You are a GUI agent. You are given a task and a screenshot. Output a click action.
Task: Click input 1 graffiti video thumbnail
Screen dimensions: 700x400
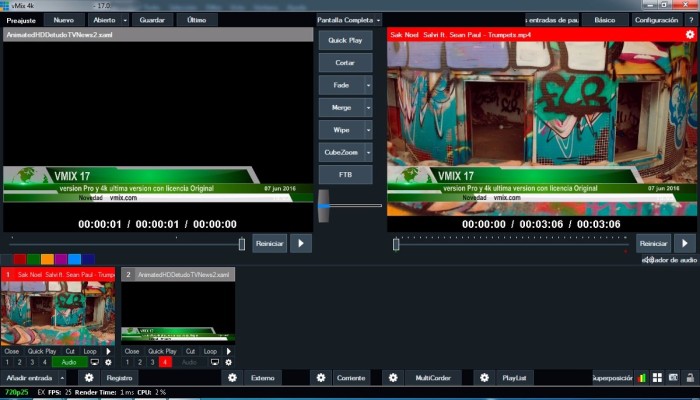tap(58, 313)
